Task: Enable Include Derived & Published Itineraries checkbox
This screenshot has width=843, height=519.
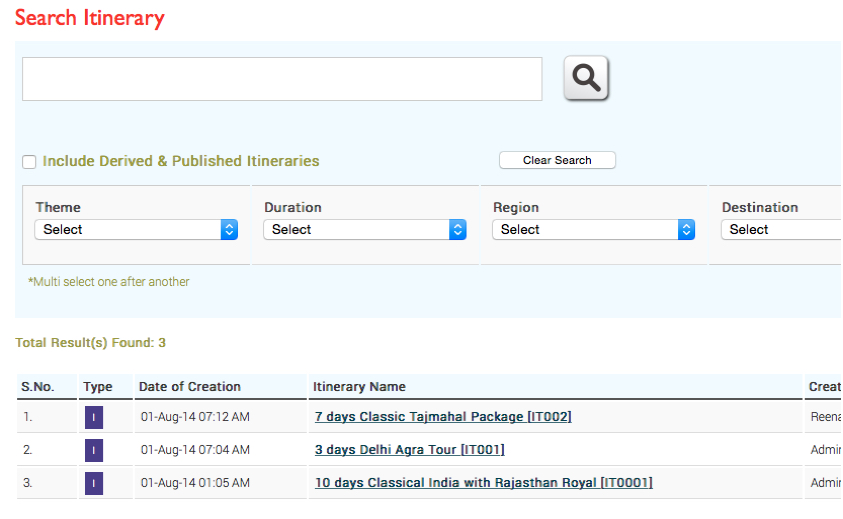Action: click(x=29, y=161)
